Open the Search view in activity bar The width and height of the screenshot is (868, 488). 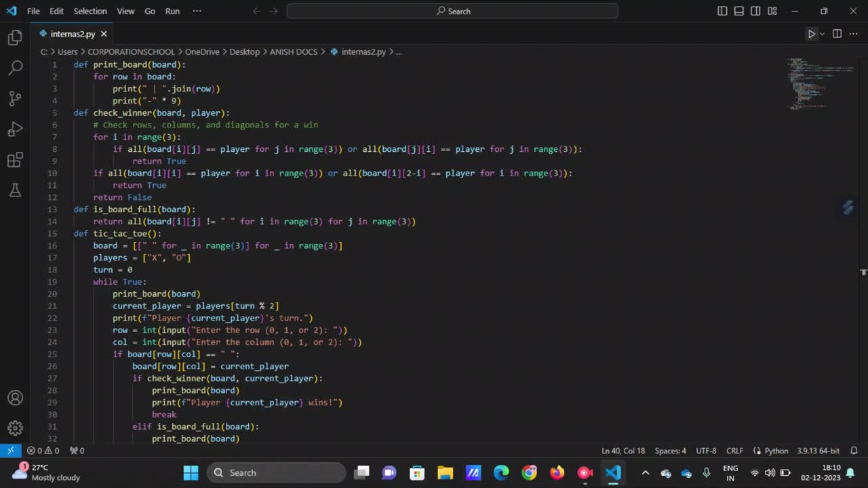pos(15,68)
